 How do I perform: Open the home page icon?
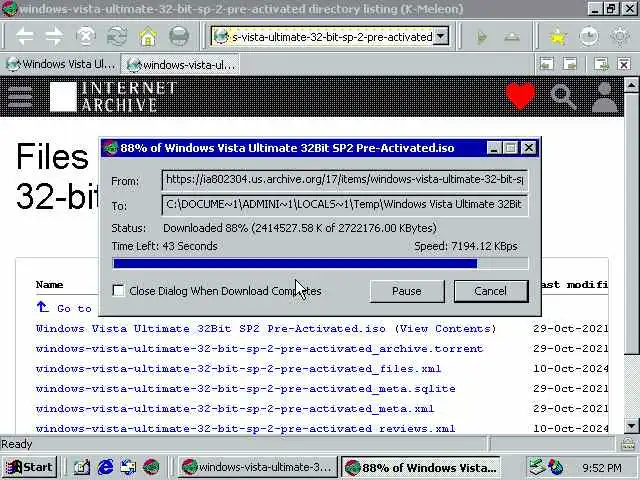[148, 37]
